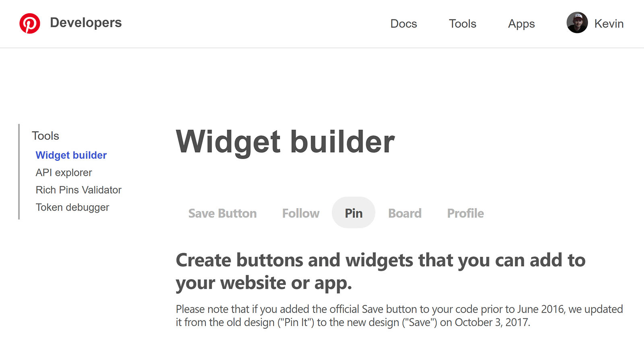Click the note about the Save button redesign
Image resolution: width=644 pixels, height=345 pixels.
[x=398, y=316]
